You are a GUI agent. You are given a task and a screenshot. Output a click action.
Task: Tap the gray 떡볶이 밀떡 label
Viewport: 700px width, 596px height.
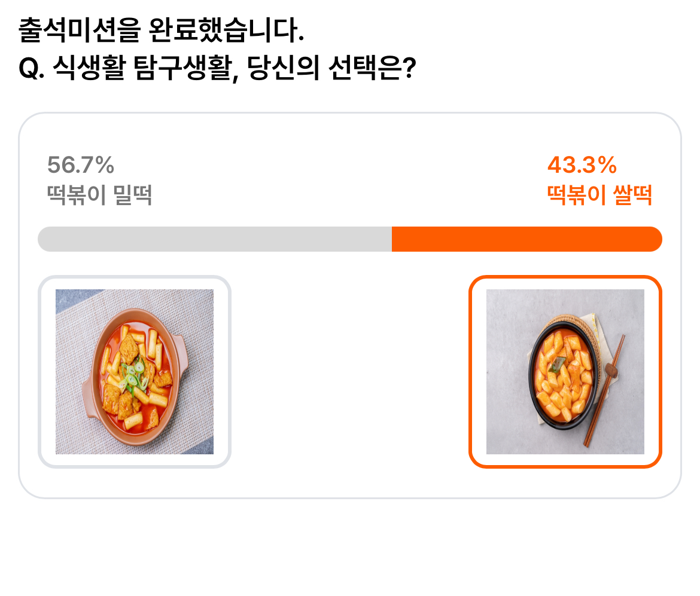tap(99, 195)
